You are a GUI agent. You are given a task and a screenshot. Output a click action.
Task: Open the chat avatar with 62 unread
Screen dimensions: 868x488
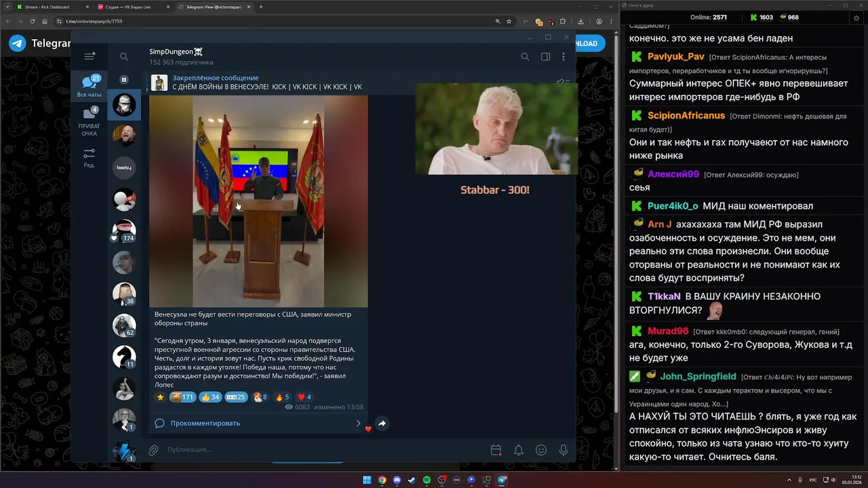[x=124, y=325]
